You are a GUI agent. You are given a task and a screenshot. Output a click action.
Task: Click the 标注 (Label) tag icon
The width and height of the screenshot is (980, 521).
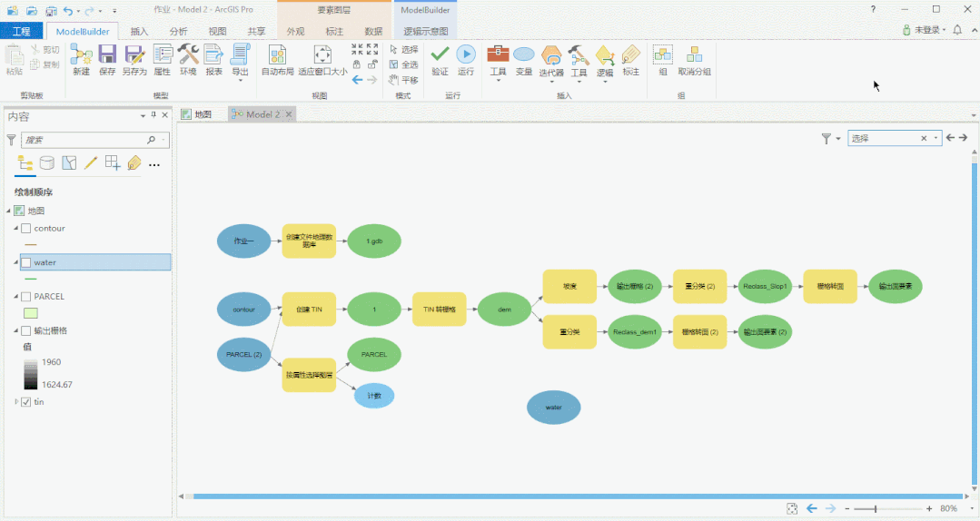[x=630, y=55]
